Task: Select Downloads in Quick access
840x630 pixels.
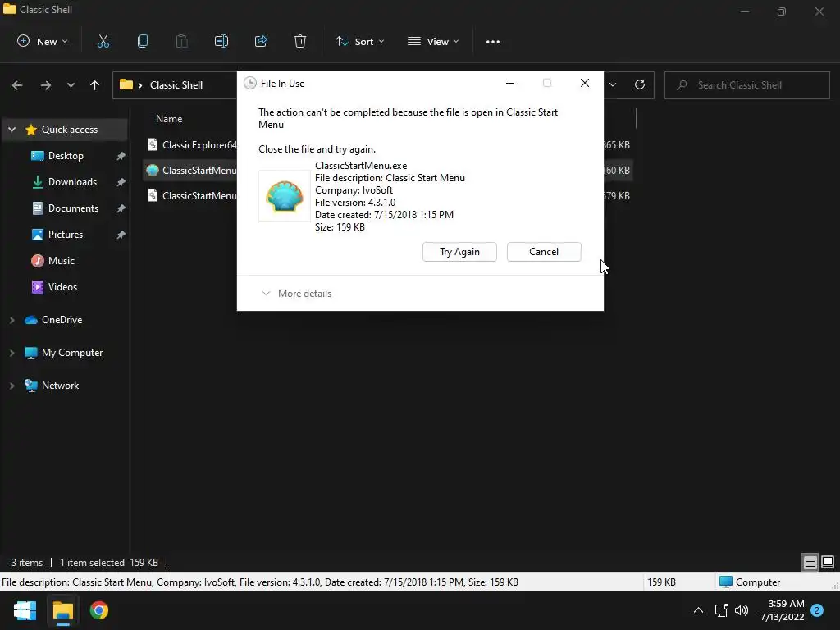Action: [72, 182]
